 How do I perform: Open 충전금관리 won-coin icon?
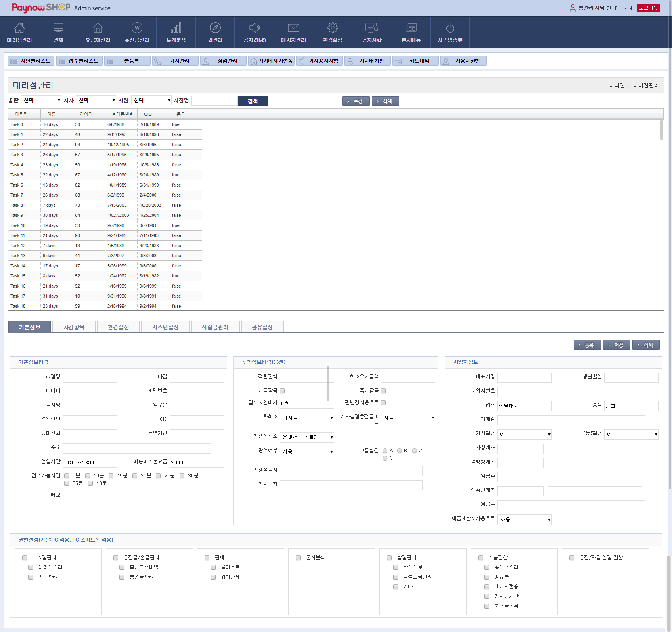click(x=137, y=28)
